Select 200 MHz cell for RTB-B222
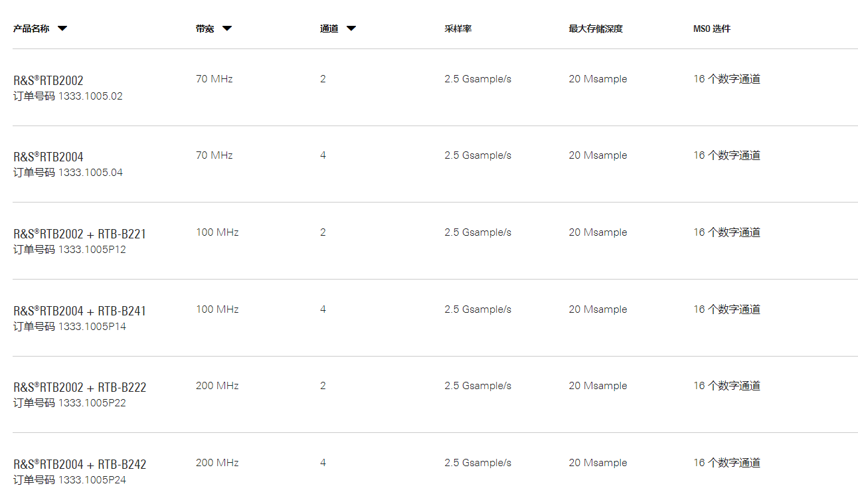The width and height of the screenshot is (858, 504). [x=217, y=386]
